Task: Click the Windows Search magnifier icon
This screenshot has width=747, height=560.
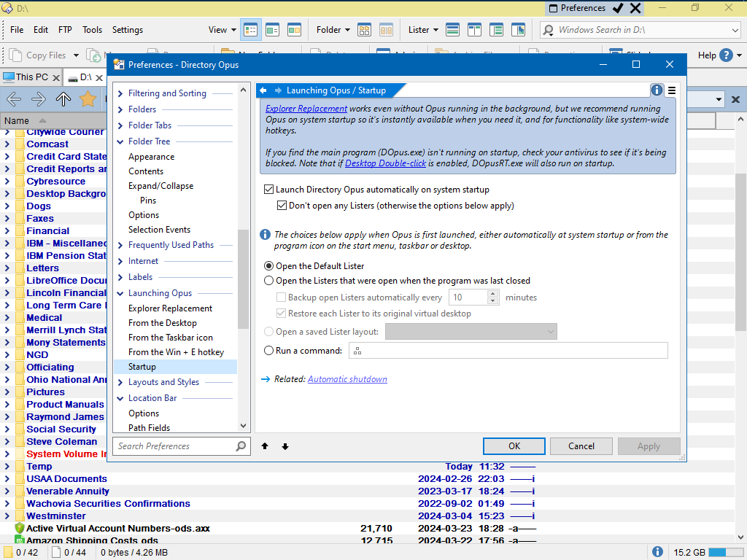Action: coord(549,30)
